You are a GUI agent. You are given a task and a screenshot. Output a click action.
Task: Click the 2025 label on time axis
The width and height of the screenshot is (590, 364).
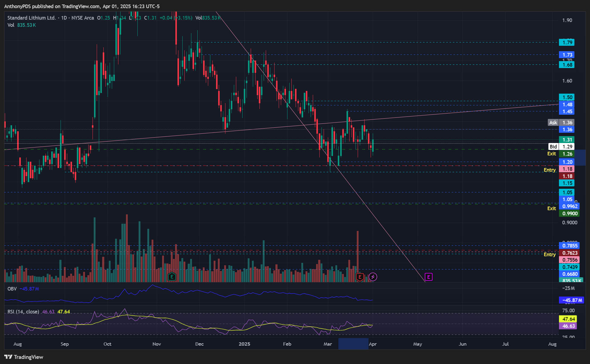[x=244, y=344]
